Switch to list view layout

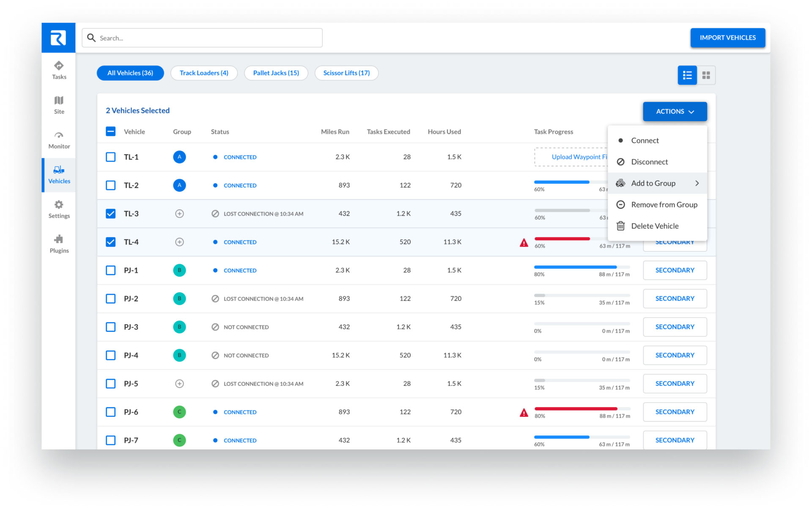tap(687, 75)
